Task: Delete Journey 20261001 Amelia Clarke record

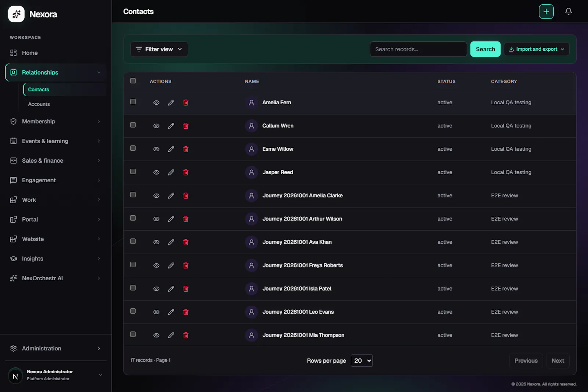Action: [186, 195]
